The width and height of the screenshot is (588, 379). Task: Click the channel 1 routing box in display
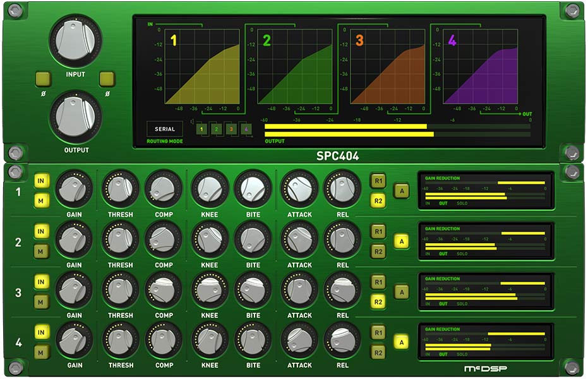point(201,129)
